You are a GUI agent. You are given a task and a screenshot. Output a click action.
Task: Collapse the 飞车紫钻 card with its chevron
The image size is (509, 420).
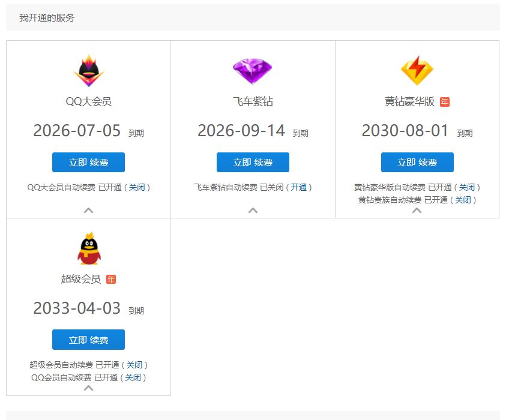(253, 209)
